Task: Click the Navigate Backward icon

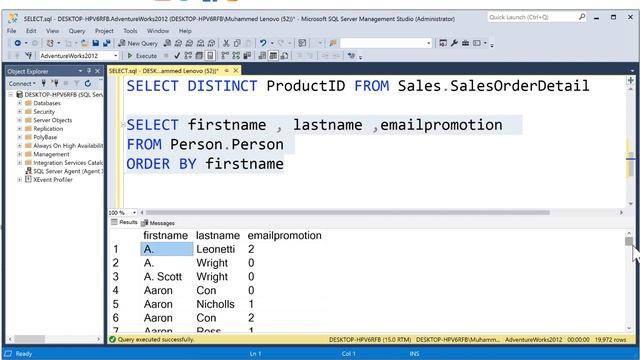Action: 18,43
